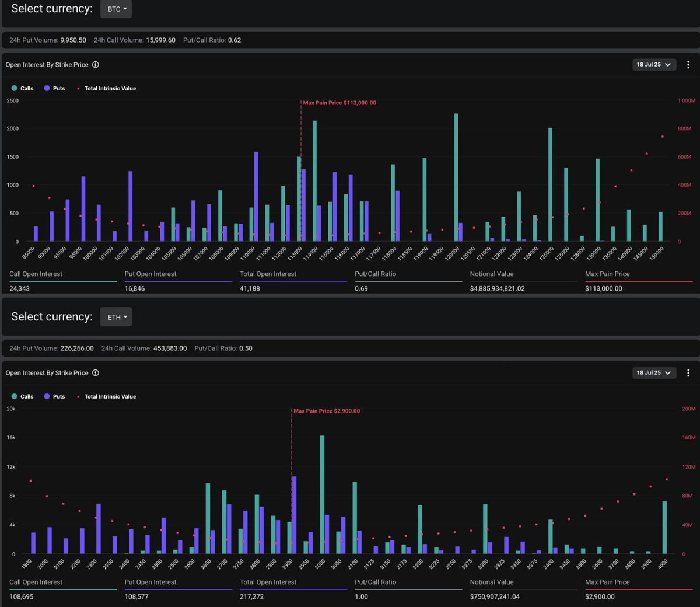Toggle the Calls series in the BTC legend

pos(22,89)
